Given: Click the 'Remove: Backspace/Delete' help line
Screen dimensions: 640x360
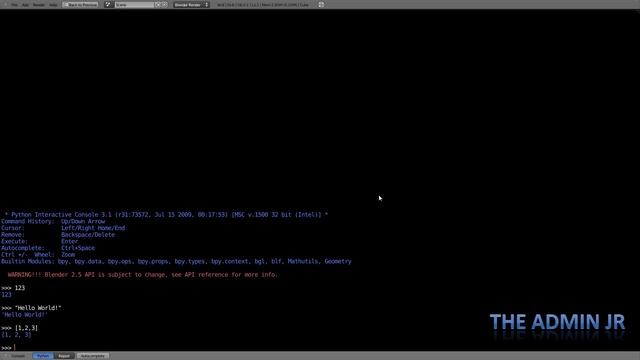Looking at the screenshot, I should coord(58,235).
